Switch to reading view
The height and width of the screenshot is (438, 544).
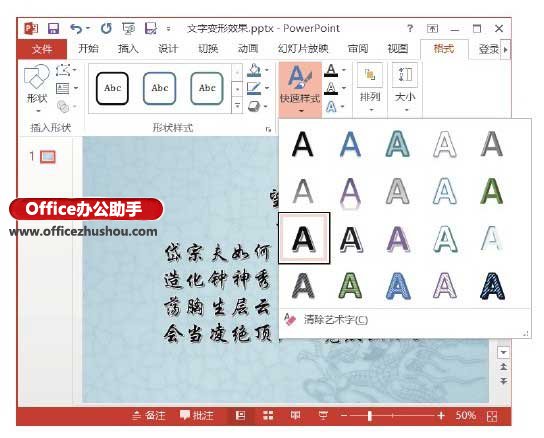[296, 415]
